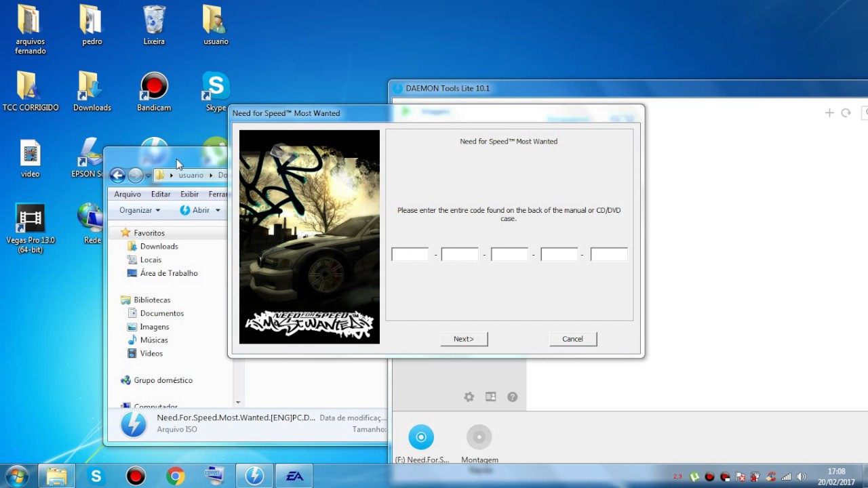Click the Abrir button in Explorer toolbar
868x488 pixels.
195,210
